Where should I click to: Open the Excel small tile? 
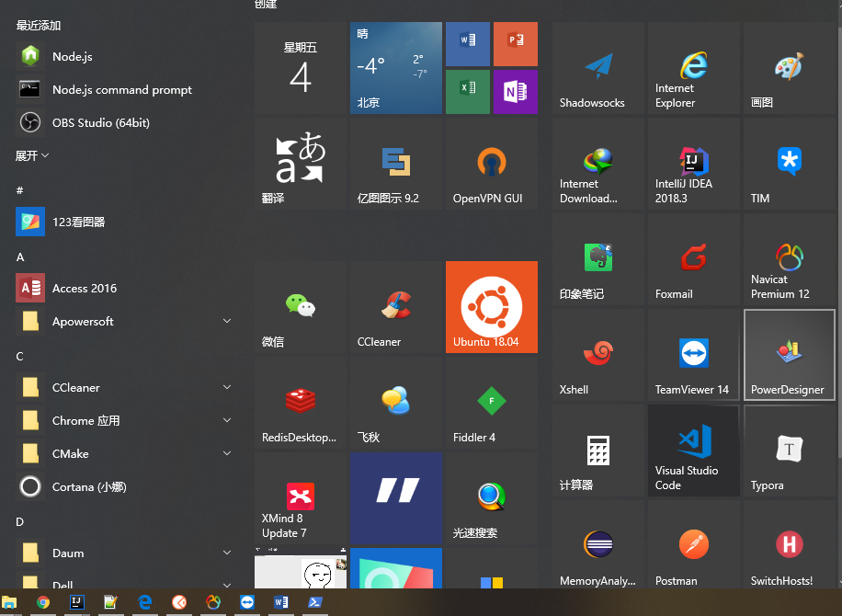tap(468, 92)
